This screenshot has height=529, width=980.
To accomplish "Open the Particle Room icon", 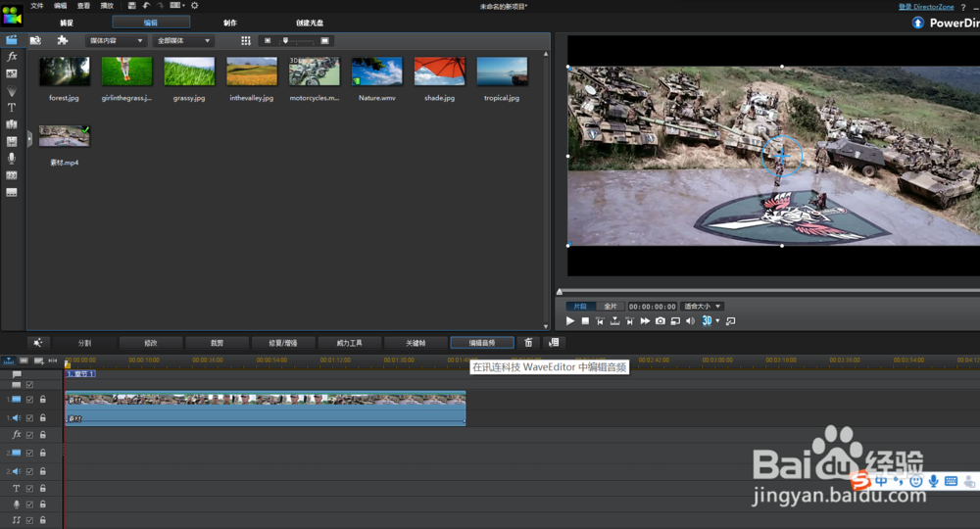I will (x=11, y=91).
